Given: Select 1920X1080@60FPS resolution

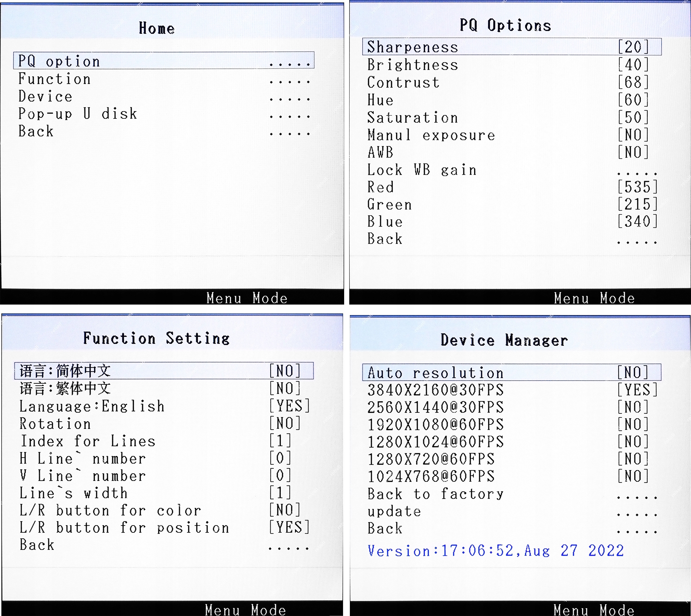Looking at the screenshot, I should 436,424.
